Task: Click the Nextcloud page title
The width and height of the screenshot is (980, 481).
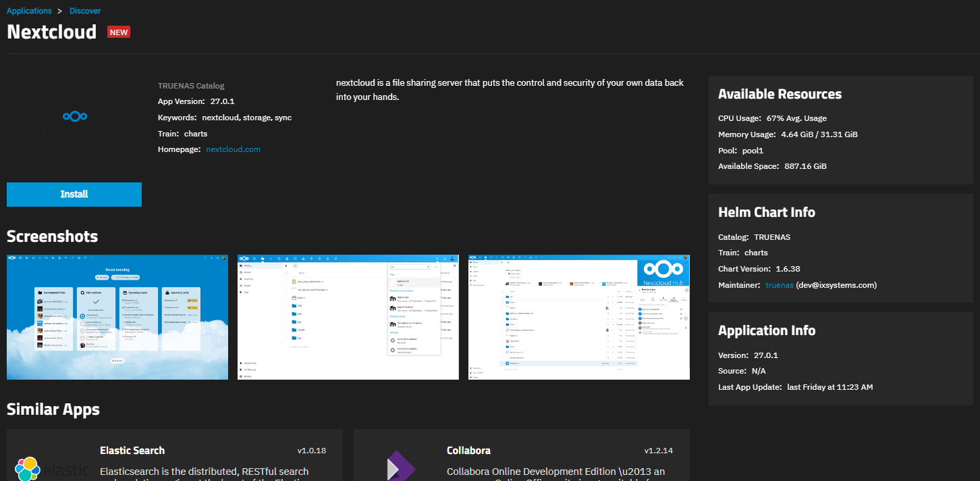Action: tap(52, 32)
